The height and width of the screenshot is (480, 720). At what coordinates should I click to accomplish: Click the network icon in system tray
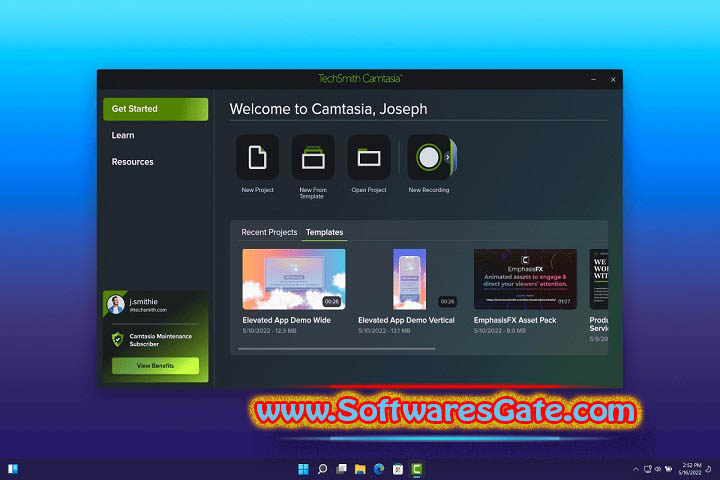click(x=647, y=469)
